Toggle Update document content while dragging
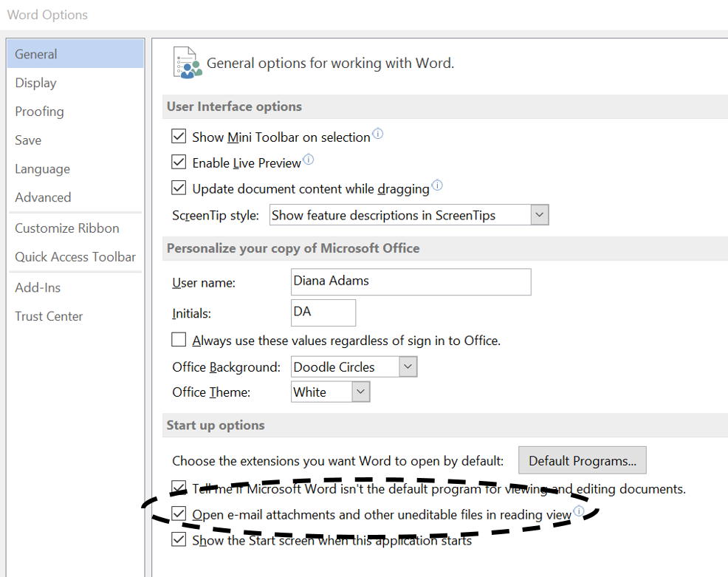Image resolution: width=728 pixels, height=577 pixels. coord(179,188)
